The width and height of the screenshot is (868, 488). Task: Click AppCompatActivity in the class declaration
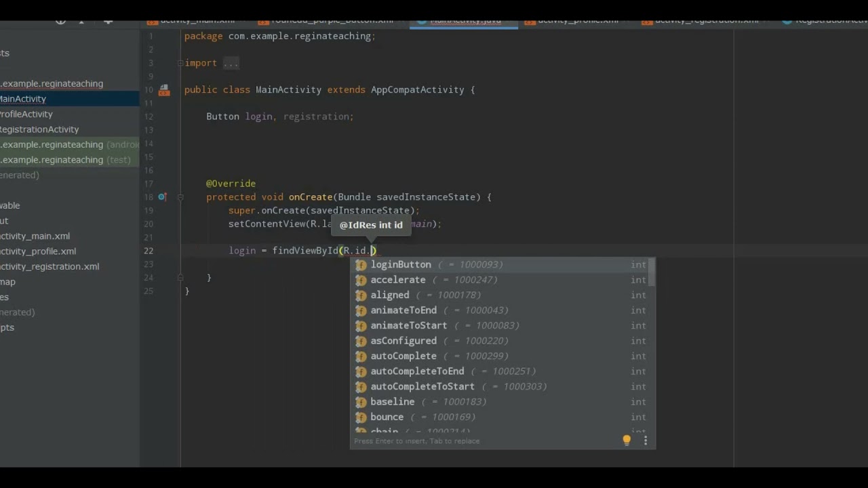[417, 89]
